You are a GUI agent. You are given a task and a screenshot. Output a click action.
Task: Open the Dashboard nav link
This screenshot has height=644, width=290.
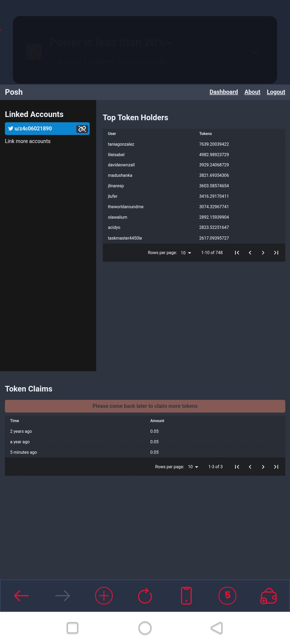[224, 92]
